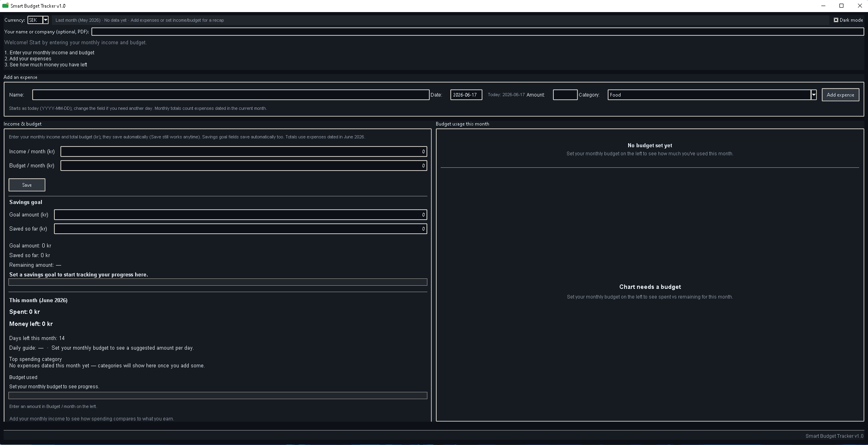
Task: Click the Smart Budget Tracker app icon
Action: click(x=5, y=6)
